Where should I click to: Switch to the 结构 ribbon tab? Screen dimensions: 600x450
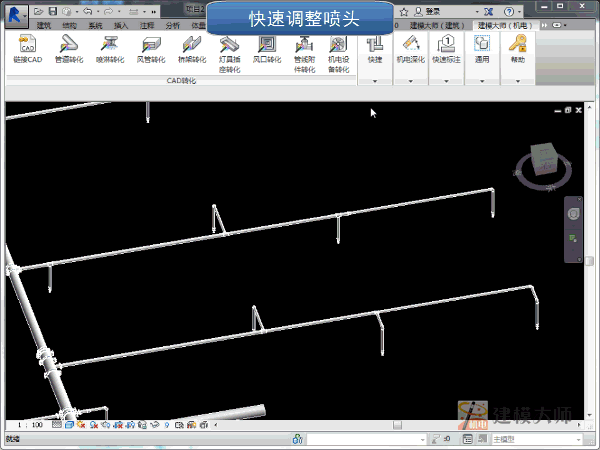(x=69, y=26)
